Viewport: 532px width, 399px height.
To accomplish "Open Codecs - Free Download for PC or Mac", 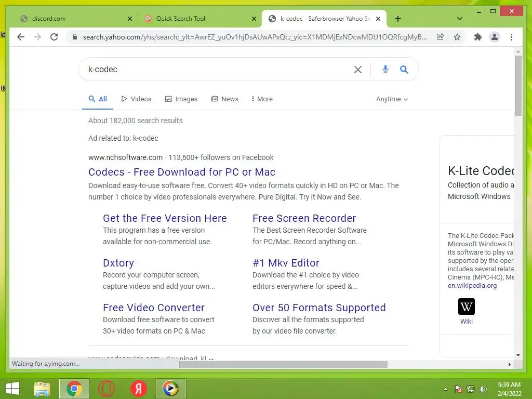I will [182, 172].
